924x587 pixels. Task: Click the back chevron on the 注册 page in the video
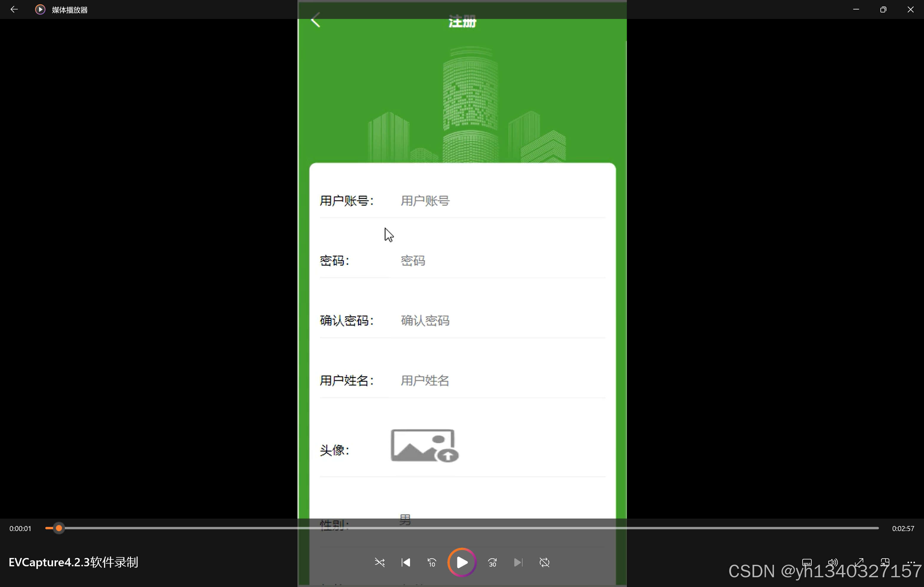(316, 20)
